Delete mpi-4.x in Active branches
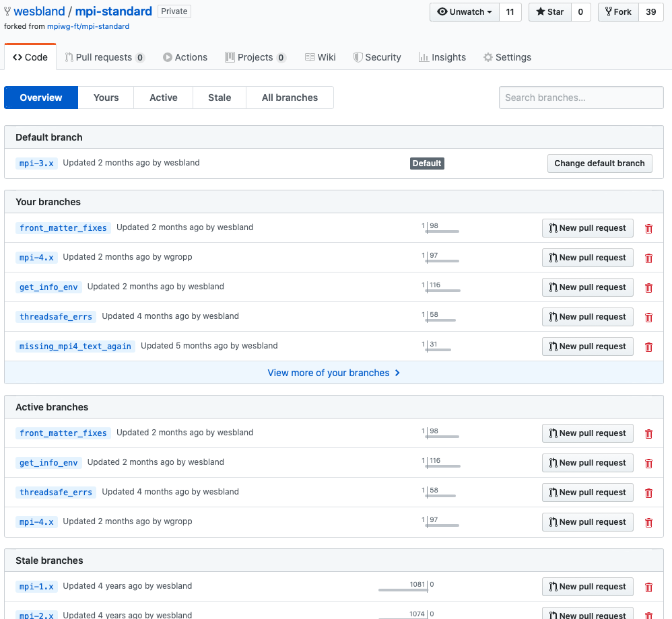672x619 pixels. pos(648,523)
